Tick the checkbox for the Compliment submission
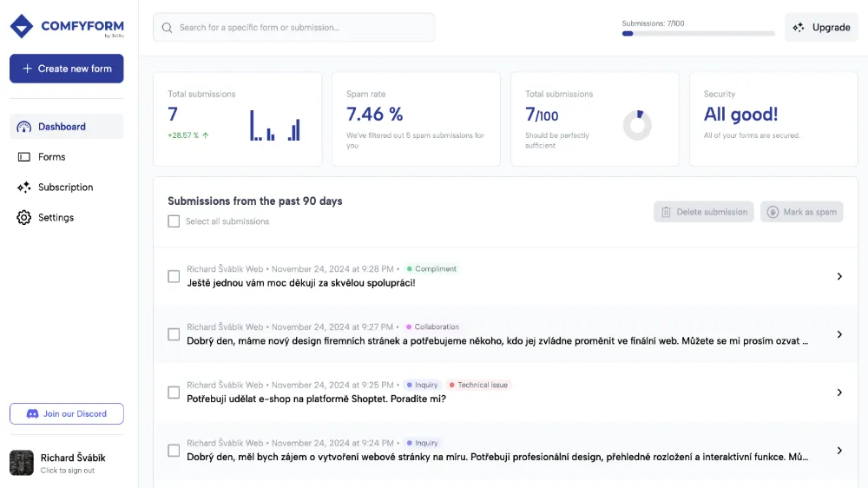The width and height of the screenshot is (868, 488). pos(174,276)
